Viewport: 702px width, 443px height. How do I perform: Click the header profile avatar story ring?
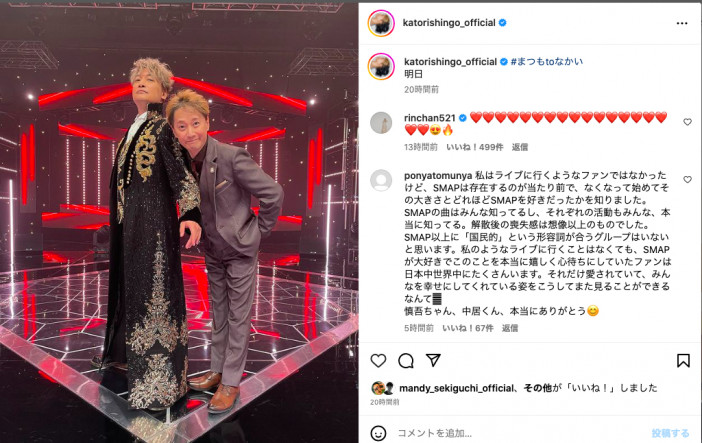[x=381, y=23]
